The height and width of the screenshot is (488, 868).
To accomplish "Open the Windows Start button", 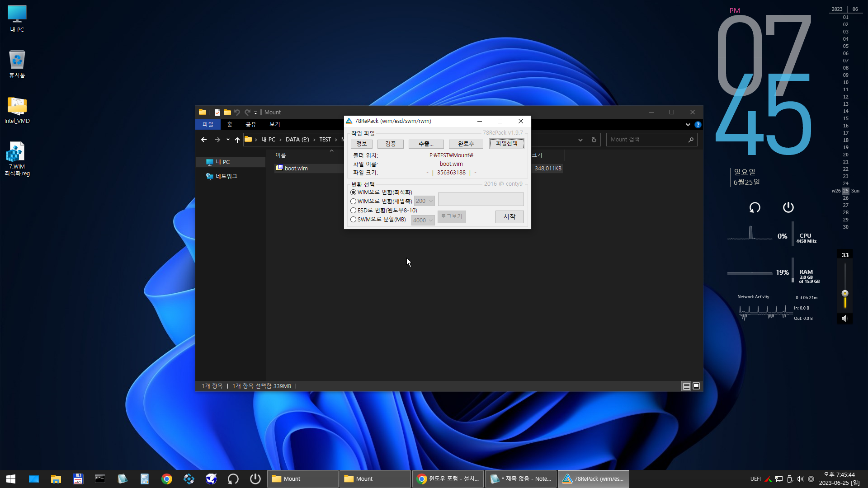I will 11,479.
